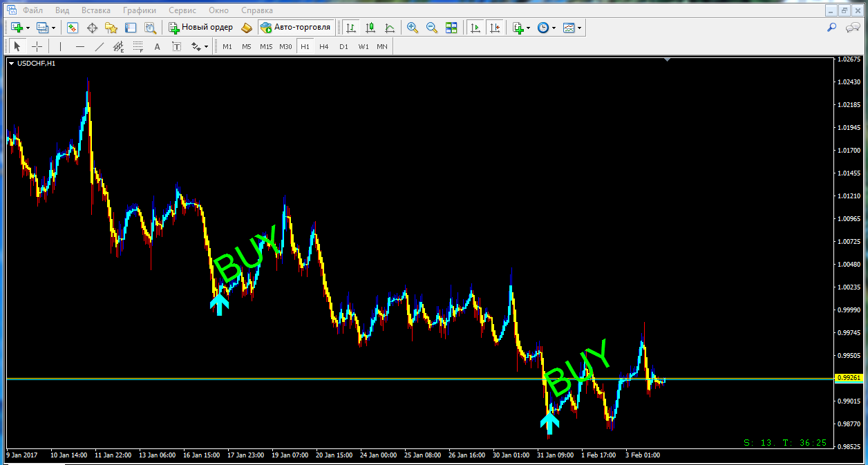Switch chart to candlesticks view
The height and width of the screenshot is (465, 868).
click(x=370, y=28)
